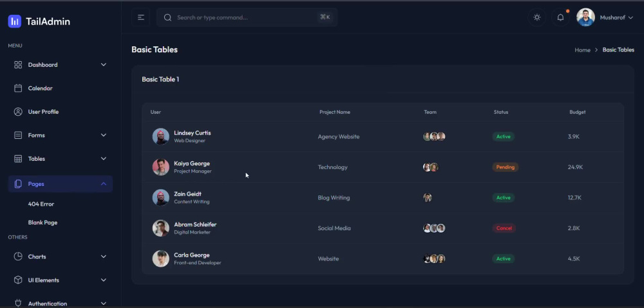Click the TailAdmin logo icon
This screenshot has width=644, height=308.
coord(14,21)
